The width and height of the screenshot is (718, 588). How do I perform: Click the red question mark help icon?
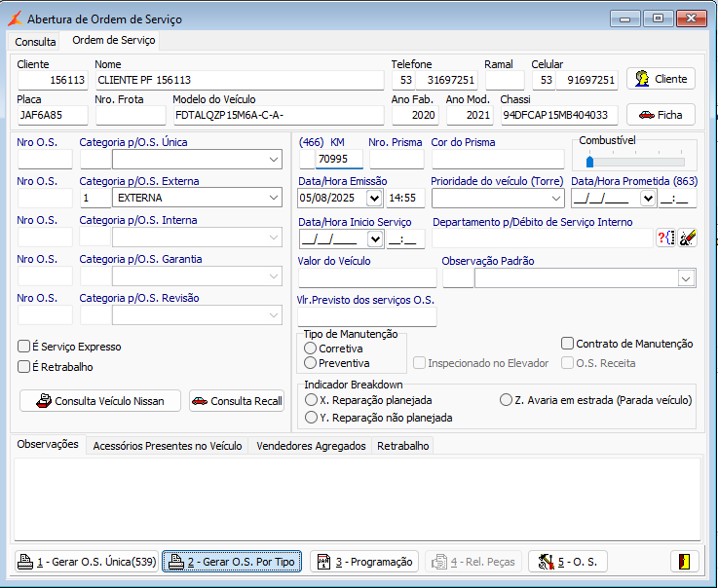tap(665, 238)
